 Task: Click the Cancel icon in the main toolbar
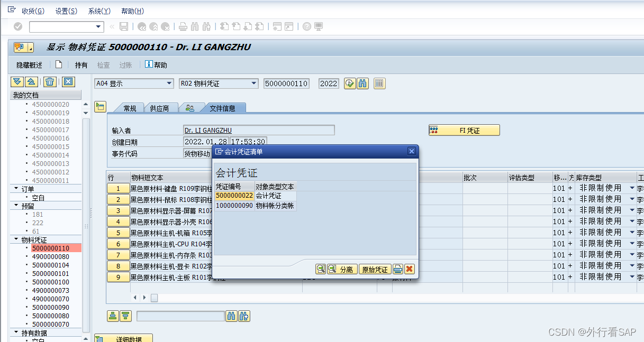point(165,26)
